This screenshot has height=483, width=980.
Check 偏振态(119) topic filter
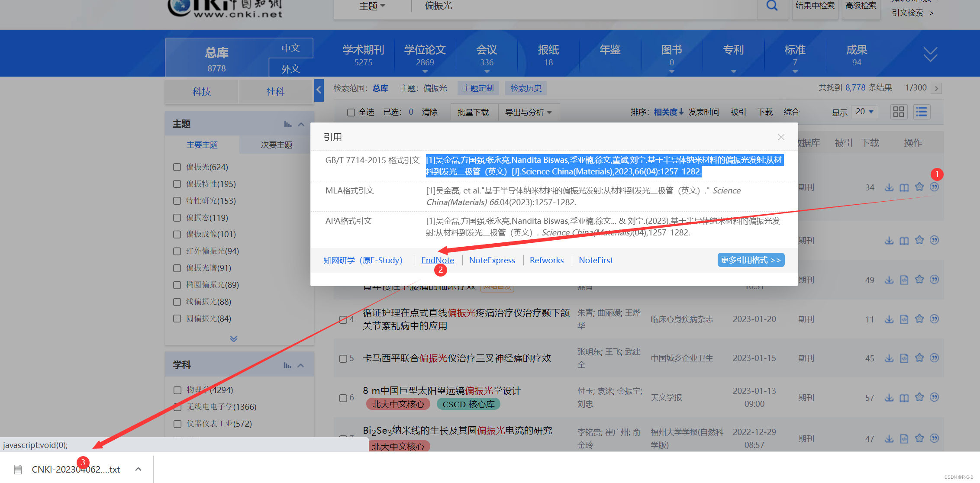[177, 218]
